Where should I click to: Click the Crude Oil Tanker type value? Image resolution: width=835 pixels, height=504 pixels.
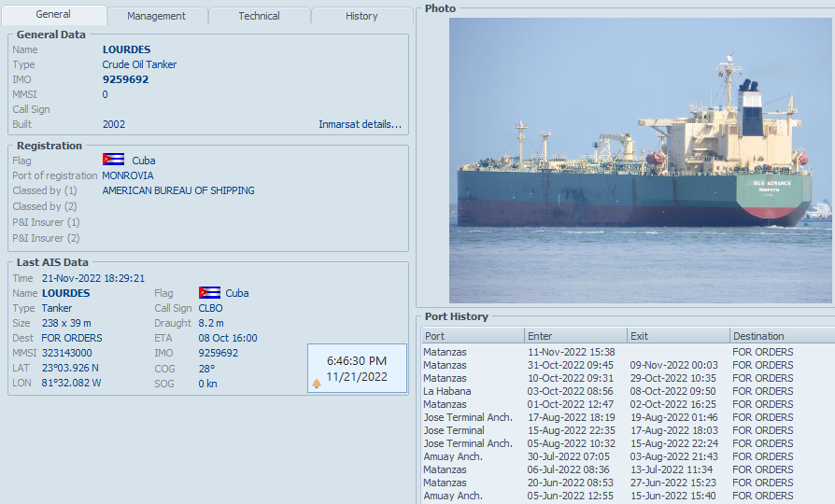point(139,64)
